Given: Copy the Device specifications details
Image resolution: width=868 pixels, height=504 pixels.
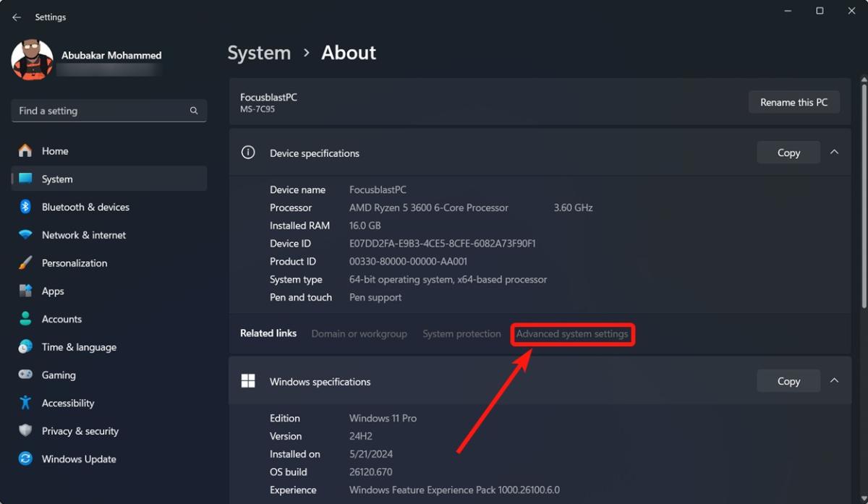Looking at the screenshot, I should pyautogui.click(x=788, y=153).
